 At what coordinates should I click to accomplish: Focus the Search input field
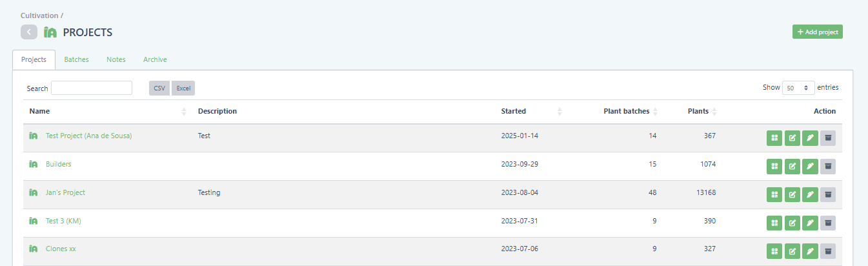click(92, 88)
